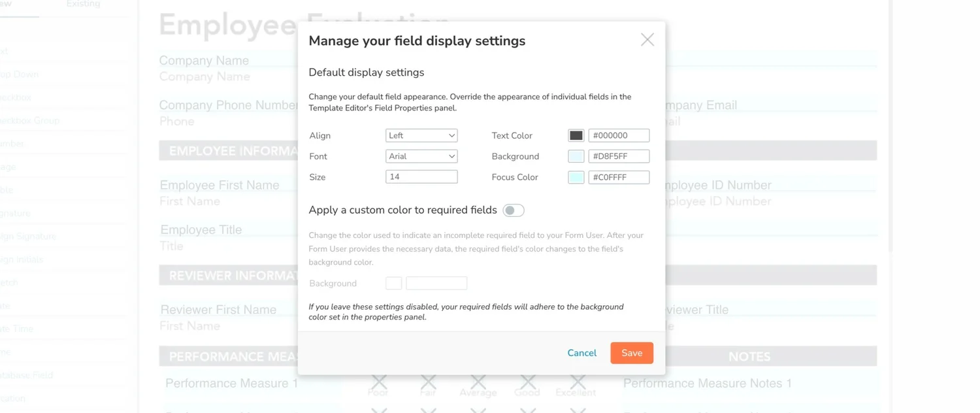This screenshot has width=980, height=413.
Task: Expand the Align options list
Action: (x=421, y=135)
